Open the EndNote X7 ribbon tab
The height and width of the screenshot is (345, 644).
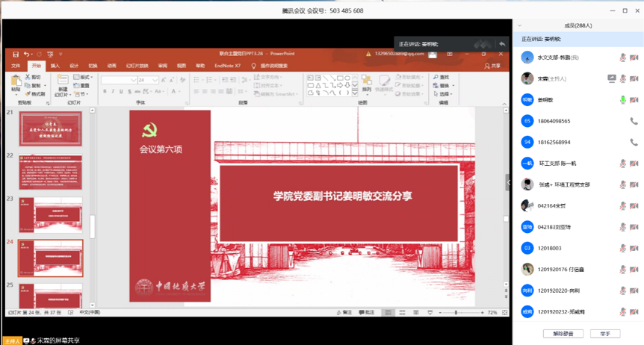pos(227,66)
